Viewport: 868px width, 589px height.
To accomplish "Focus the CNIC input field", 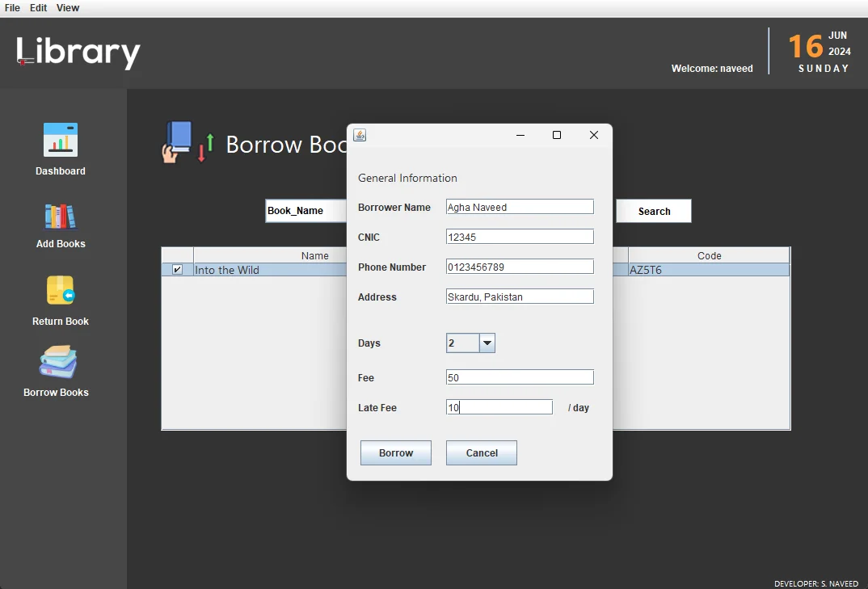I will [x=520, y=237].
